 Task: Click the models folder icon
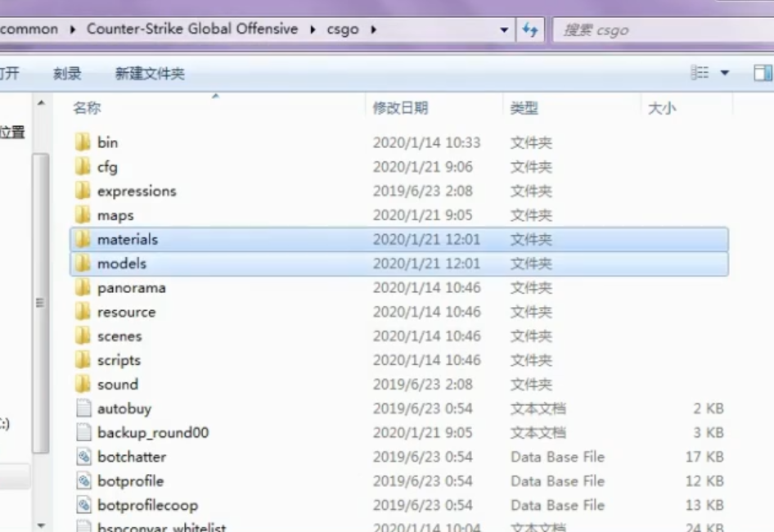pos(83,264)
